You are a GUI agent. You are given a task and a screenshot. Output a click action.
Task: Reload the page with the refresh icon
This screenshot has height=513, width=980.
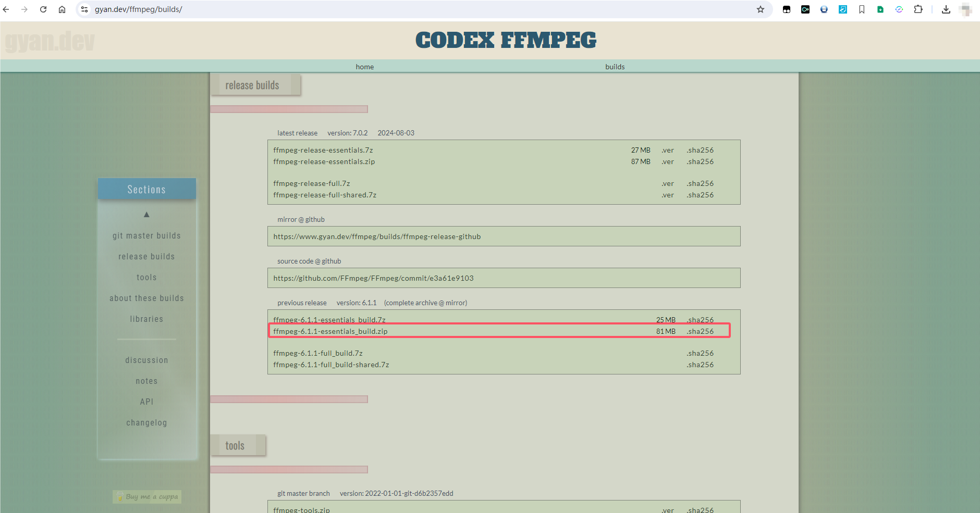43,9
